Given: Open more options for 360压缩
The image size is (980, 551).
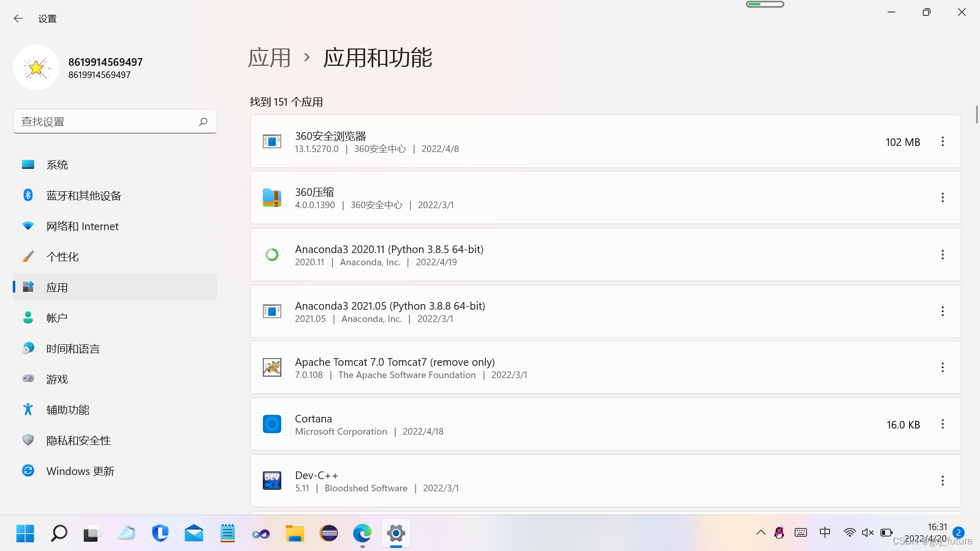Looking at the screenshot, I should (943, 197).
